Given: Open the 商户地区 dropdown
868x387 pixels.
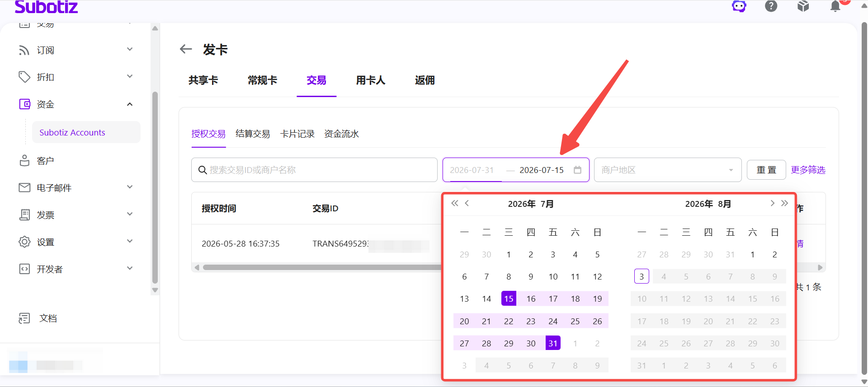Looking at the screenshot, I should click(x=668, y=170).
